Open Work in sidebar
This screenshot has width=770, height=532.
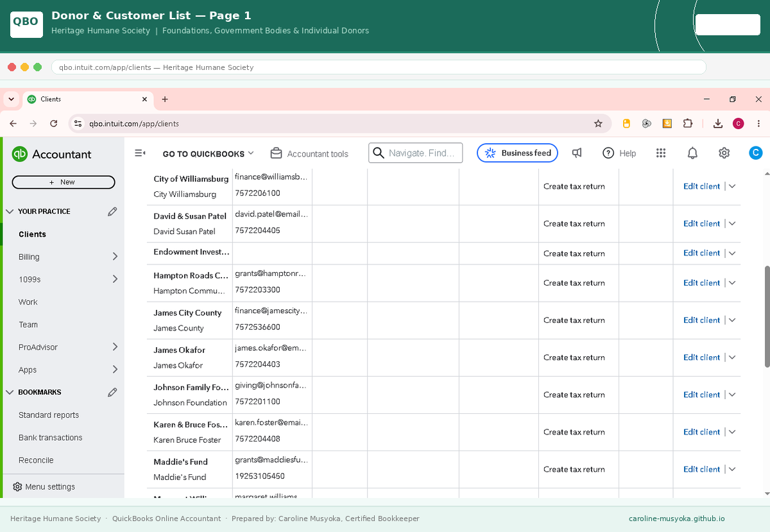point(28,302)
